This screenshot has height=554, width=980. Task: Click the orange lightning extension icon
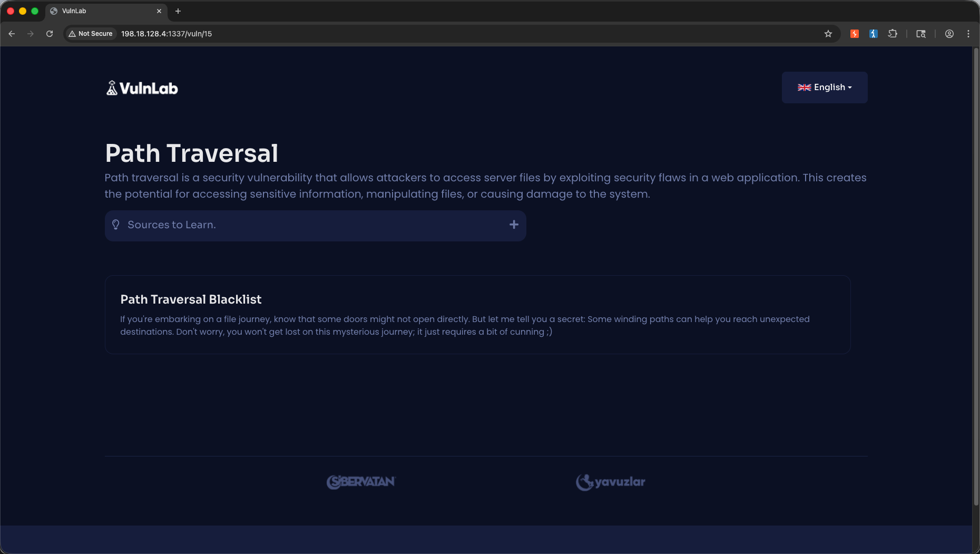point(855,34)
